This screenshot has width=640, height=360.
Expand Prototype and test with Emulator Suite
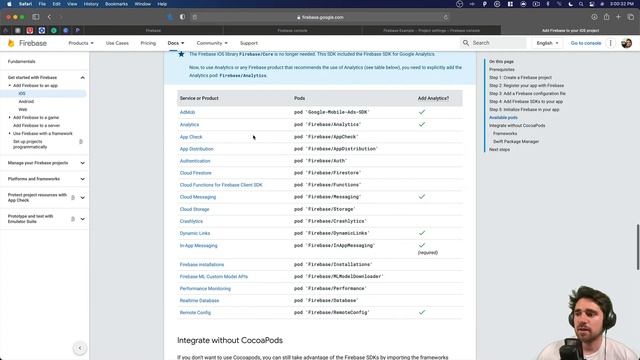[82, 219]
